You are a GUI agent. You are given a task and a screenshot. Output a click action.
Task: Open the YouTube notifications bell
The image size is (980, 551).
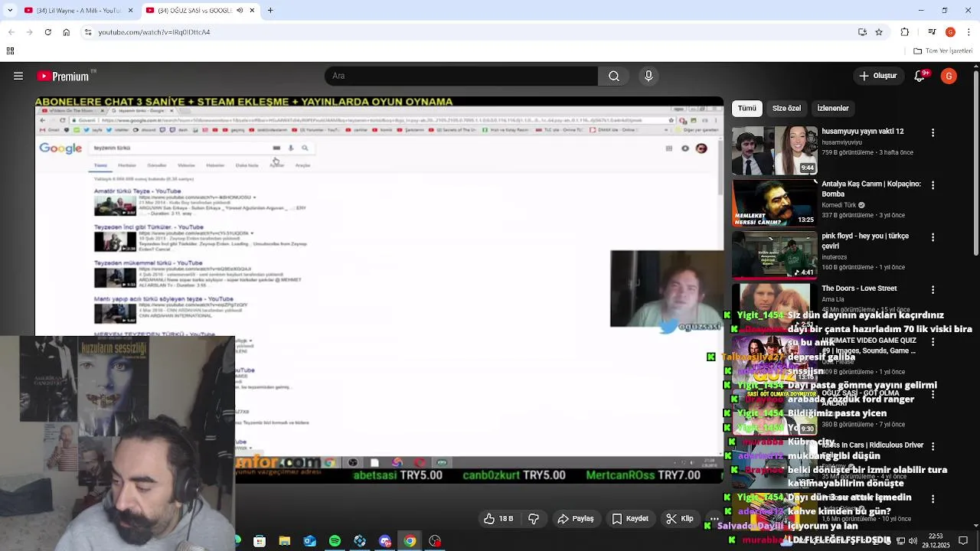point(923,76)
